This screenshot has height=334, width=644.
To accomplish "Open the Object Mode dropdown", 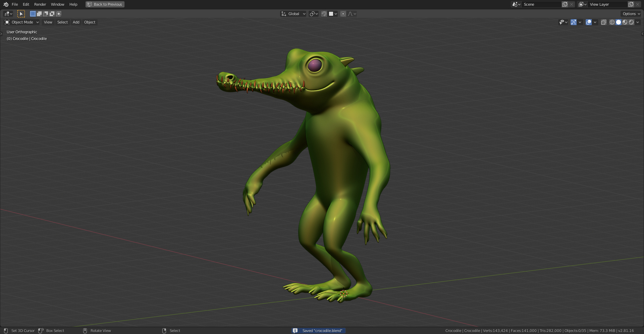I will tap(22, 22).
